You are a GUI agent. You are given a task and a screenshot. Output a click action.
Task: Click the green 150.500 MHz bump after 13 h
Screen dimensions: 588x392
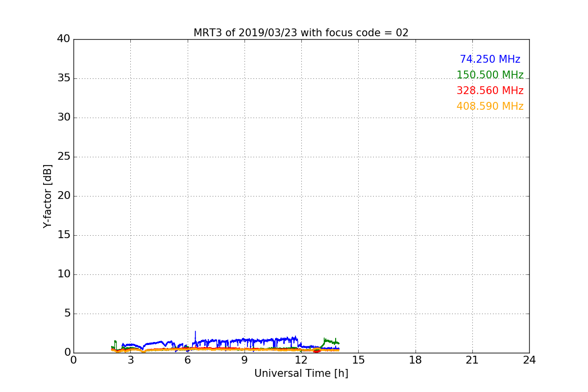[330, 342]
